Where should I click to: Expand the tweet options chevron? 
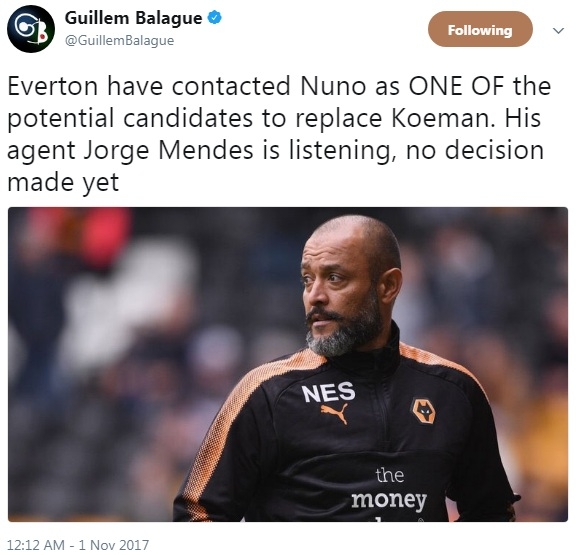point(559,30)
